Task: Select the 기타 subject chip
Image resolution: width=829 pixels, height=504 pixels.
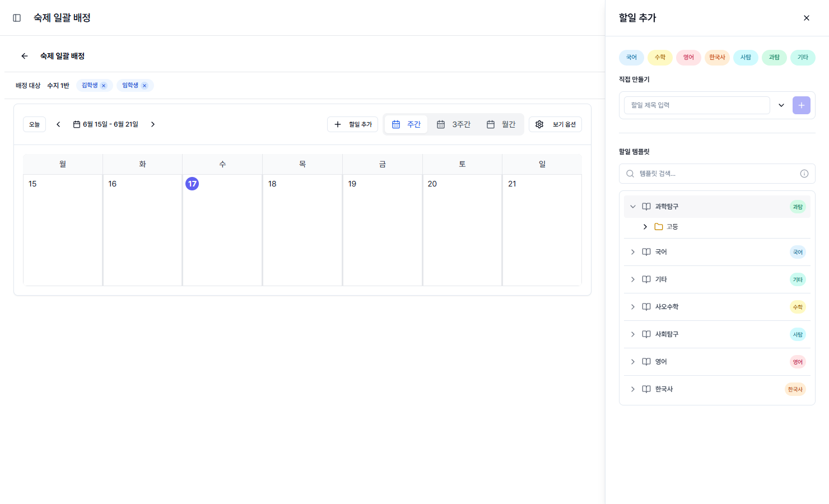Action: point(803,58)
